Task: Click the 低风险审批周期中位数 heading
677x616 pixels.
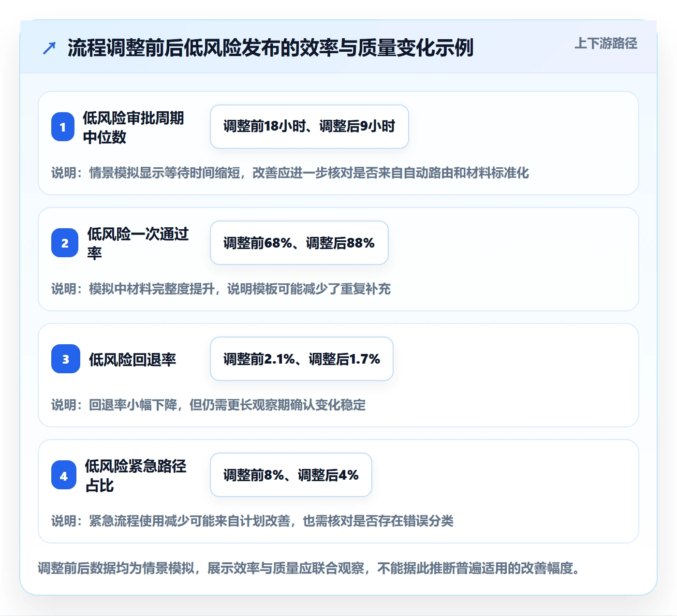Action: tap(133, 127)
